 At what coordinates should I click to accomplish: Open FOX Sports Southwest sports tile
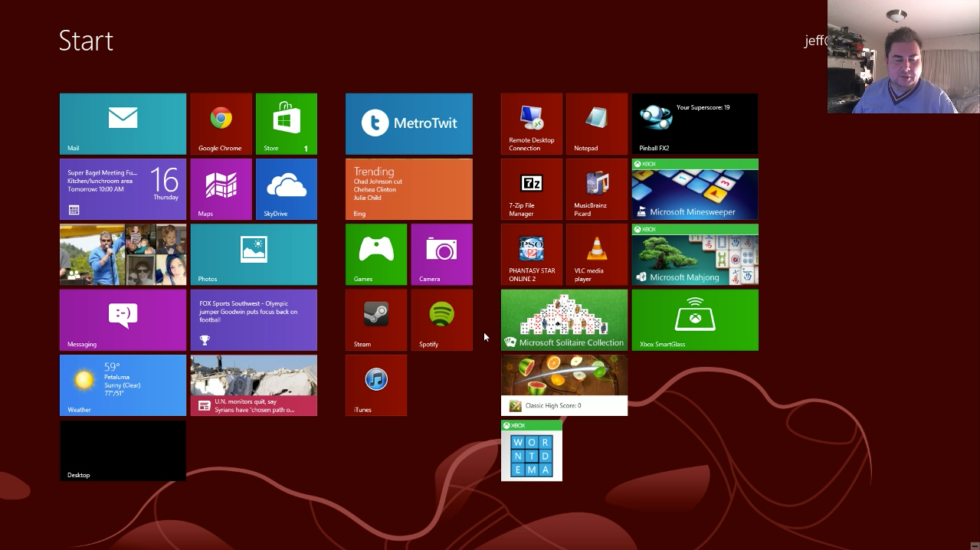click(254, 320)
